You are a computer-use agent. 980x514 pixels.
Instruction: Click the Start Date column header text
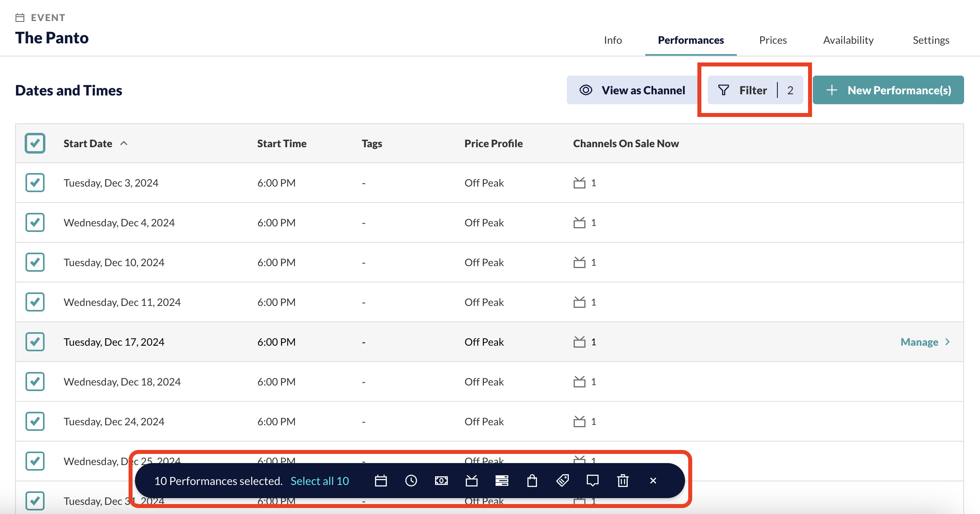(88, 143)
